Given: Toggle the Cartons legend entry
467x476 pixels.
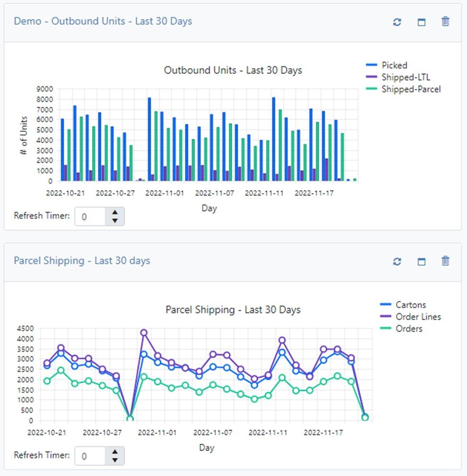Looking at the screenshot, I should 410,305.
